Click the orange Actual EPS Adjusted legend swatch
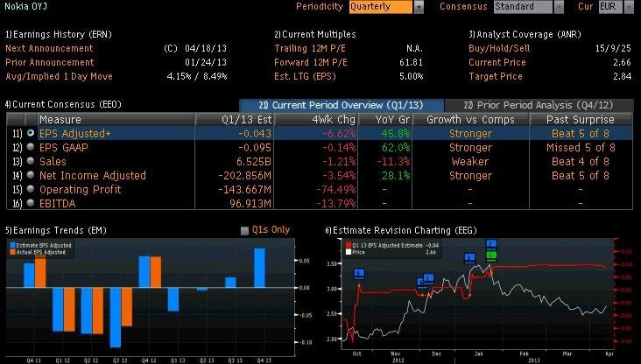This screenshot has height=364, width=641. coord(12,252)
